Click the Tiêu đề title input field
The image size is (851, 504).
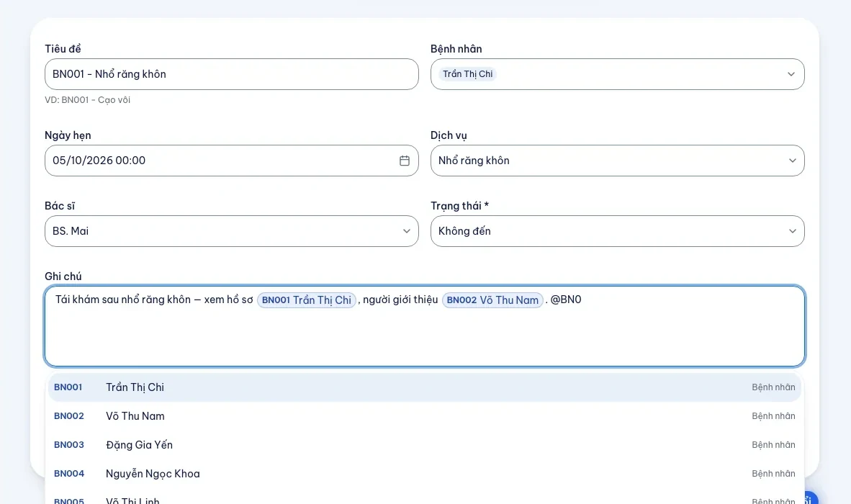[x=232, y=74]
